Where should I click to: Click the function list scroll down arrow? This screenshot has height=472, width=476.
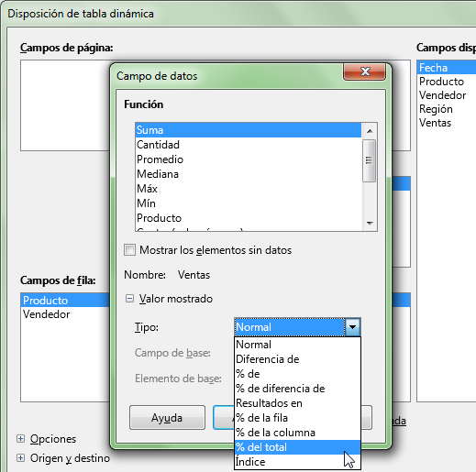pyautogui.click(x=370, y=224)
